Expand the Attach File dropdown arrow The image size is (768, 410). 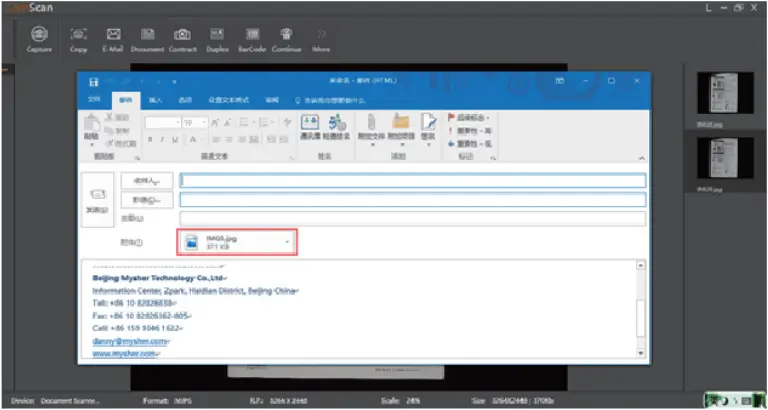[x=371, y=145]
